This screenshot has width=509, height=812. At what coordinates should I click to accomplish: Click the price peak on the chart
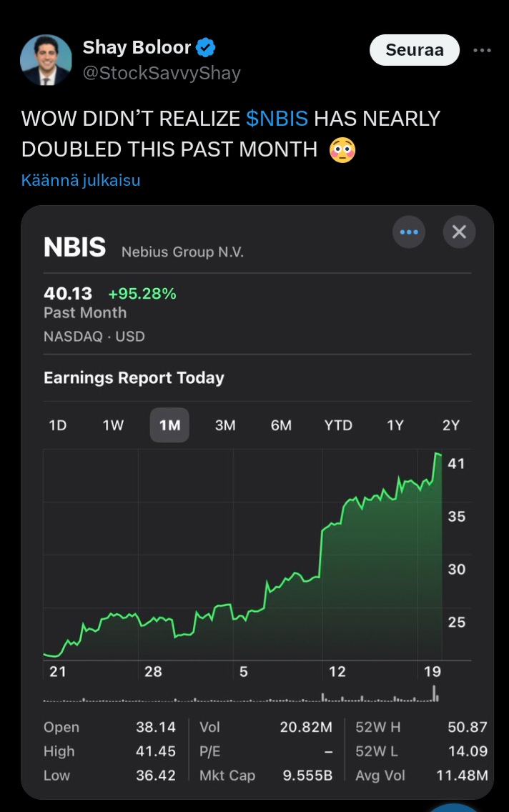point(437,454)
